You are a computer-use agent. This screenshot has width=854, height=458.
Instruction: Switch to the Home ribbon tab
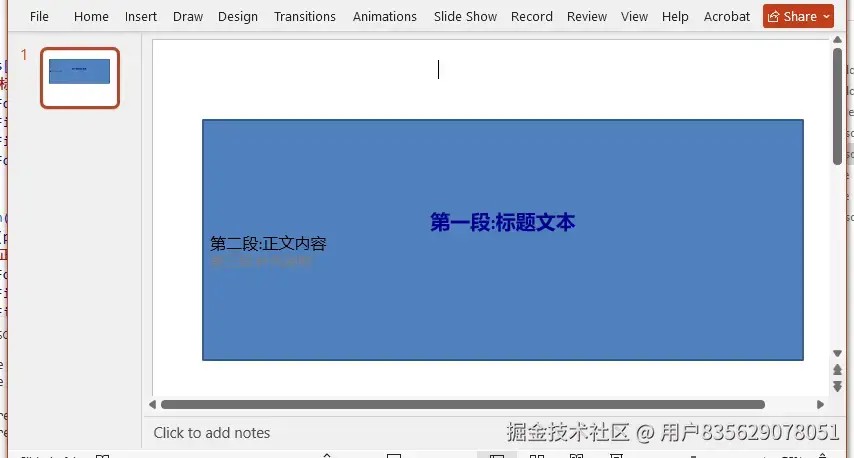click(x=91, y=16)
